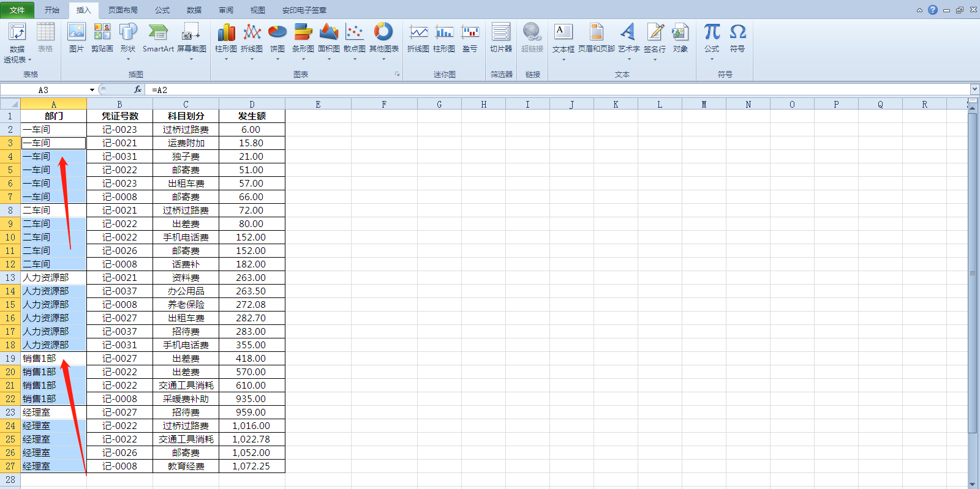980x489 pixels.
Task: Expand the Name Box dropdown arrow
Action: 92,90
